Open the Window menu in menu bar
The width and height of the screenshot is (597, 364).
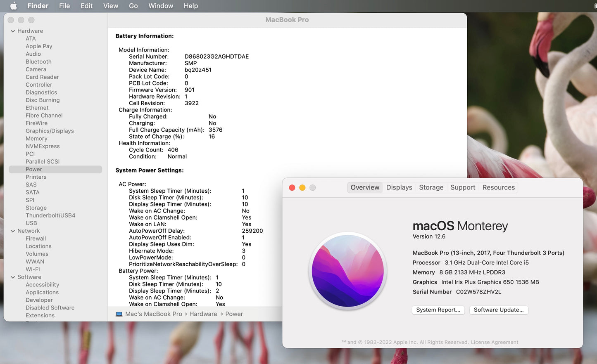click(x=161, y=6)
